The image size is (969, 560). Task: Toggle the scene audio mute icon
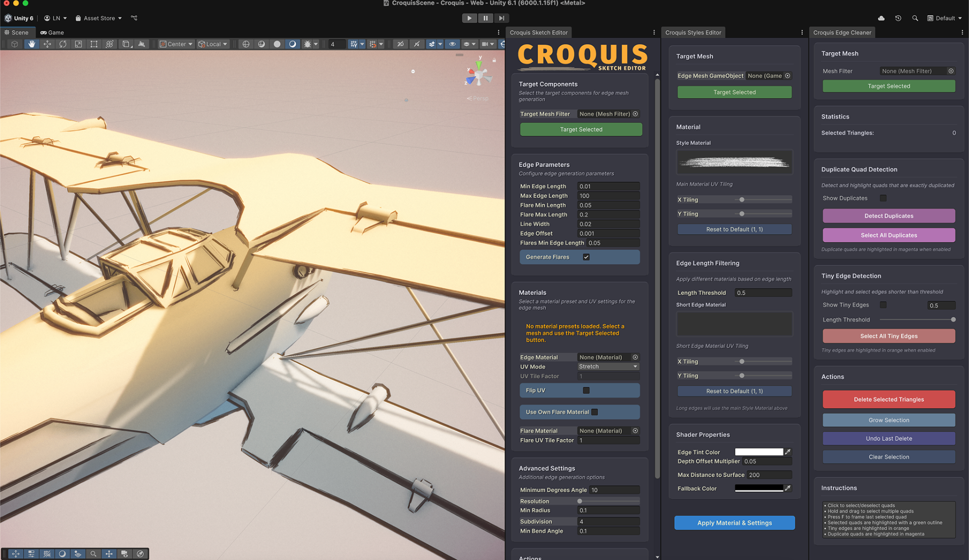coord(416,44)
